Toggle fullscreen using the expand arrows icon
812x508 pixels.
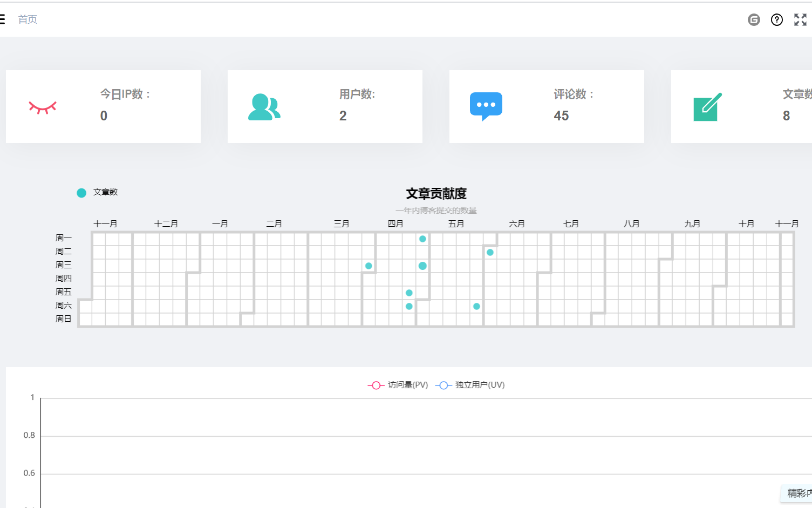800,20
